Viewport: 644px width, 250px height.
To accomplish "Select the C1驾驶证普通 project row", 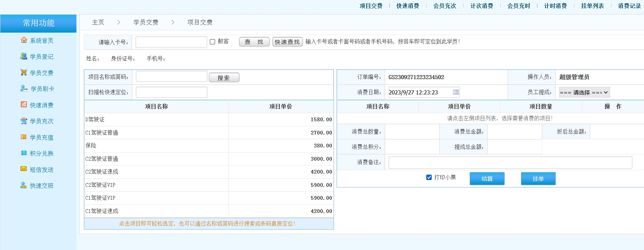I will pyautogui.click(x=209, y=133).
